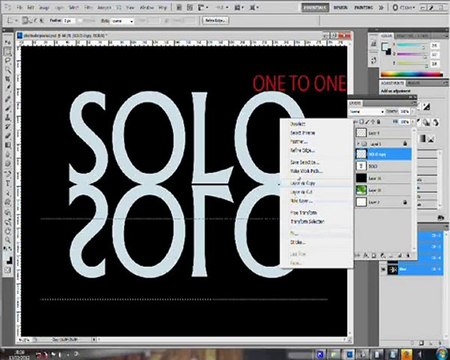Toggle Lock all in Layers panel
This screenshot has width=450, height=360.
(x=379, y=122)
